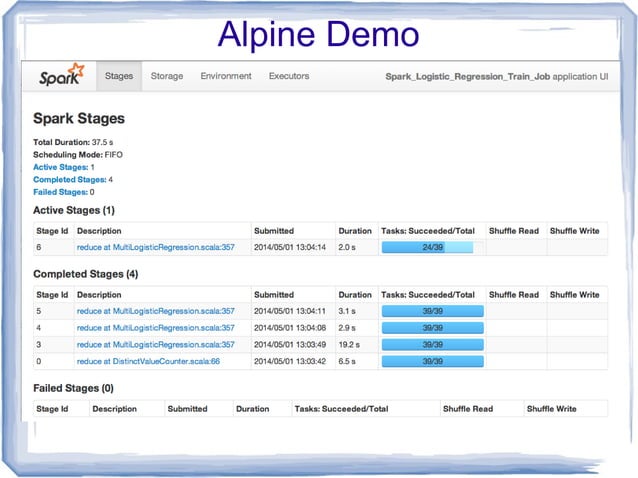This screenshot has height=478, width=638.
Task: Open stage 4 reduce at MultiLogisticRegression link
Action: 155,327
